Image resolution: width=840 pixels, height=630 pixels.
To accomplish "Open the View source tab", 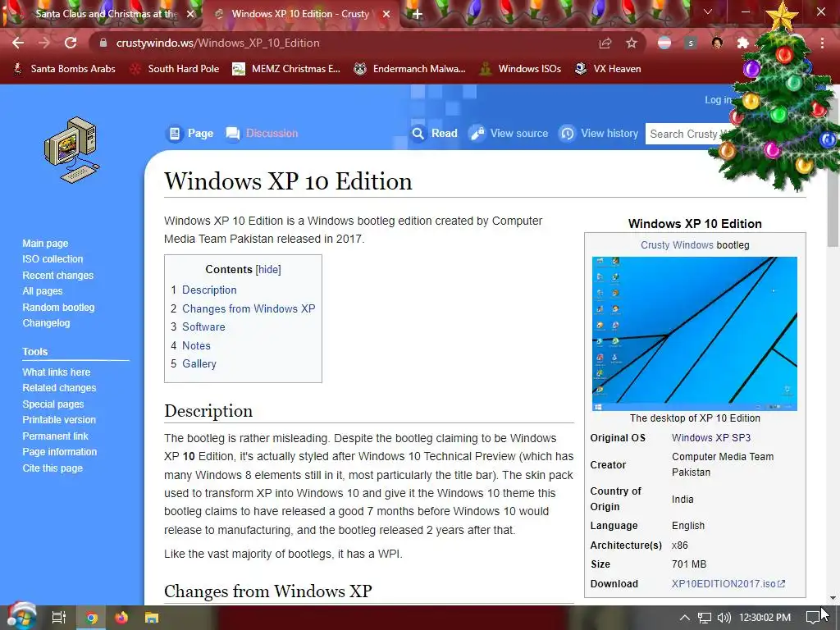I will (509, 134).
